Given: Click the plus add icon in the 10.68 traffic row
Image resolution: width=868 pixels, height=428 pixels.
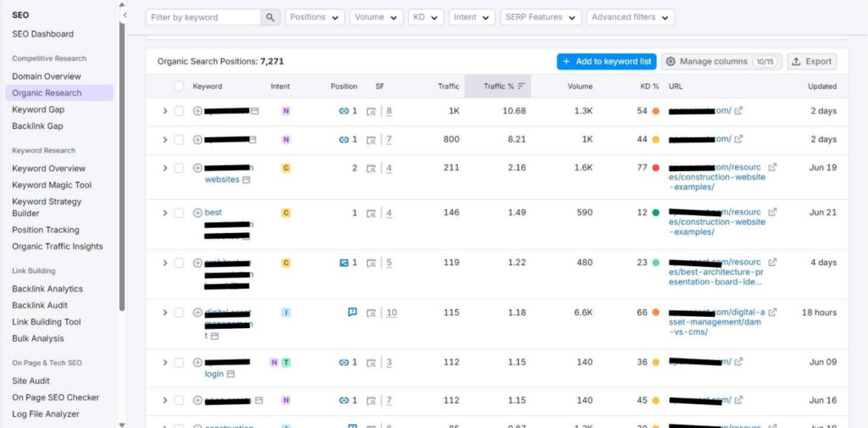Looking at the screenshot, I should tap(197, 111).
